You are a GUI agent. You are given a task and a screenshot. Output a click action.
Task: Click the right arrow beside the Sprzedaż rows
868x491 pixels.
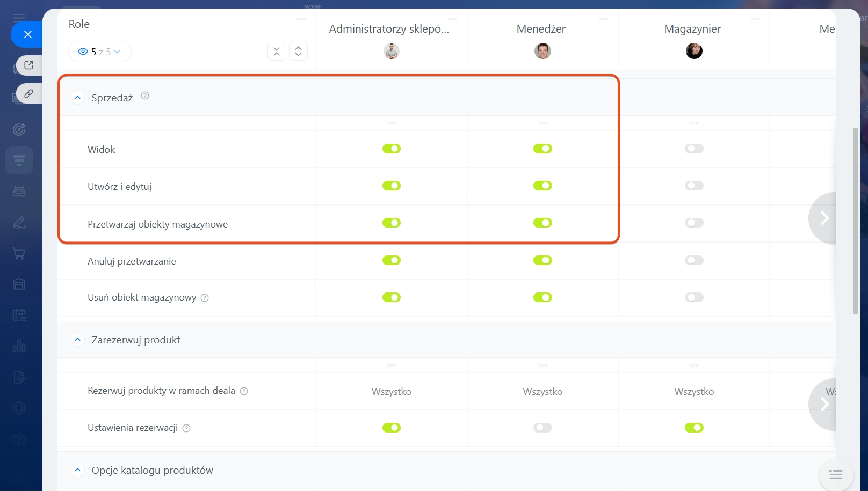(x=823, y=218)
